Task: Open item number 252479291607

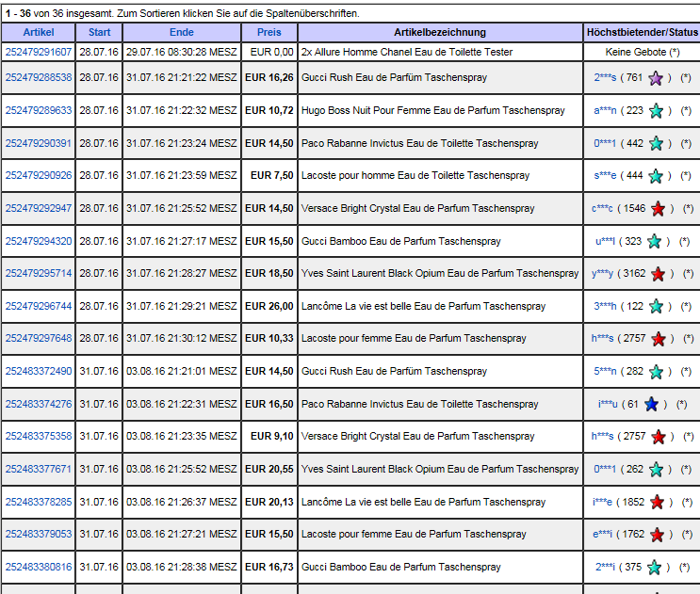Action: point(39,52)
